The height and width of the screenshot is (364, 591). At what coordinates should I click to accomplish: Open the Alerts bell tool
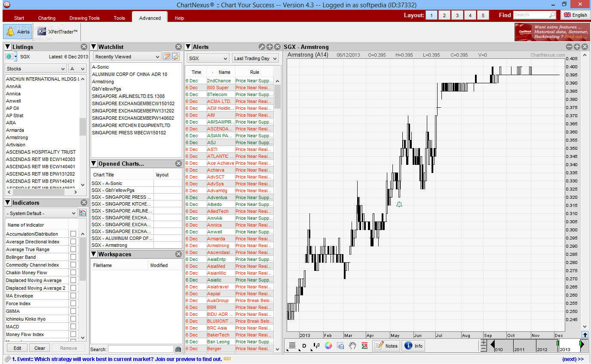pyautogui.click(x=18, y=31)
